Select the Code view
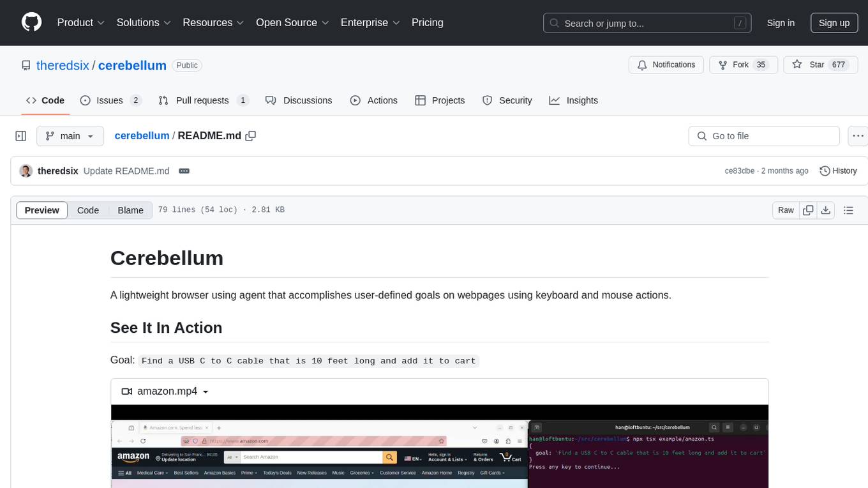This screenshot has height=488, width=868. point(88,210)
